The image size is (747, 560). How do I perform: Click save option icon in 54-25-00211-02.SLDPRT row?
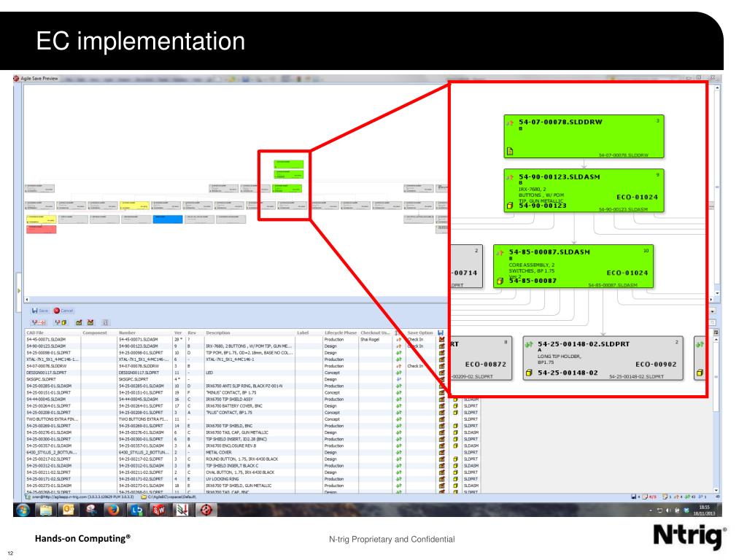pyautogui.click(x=441, y=472)
